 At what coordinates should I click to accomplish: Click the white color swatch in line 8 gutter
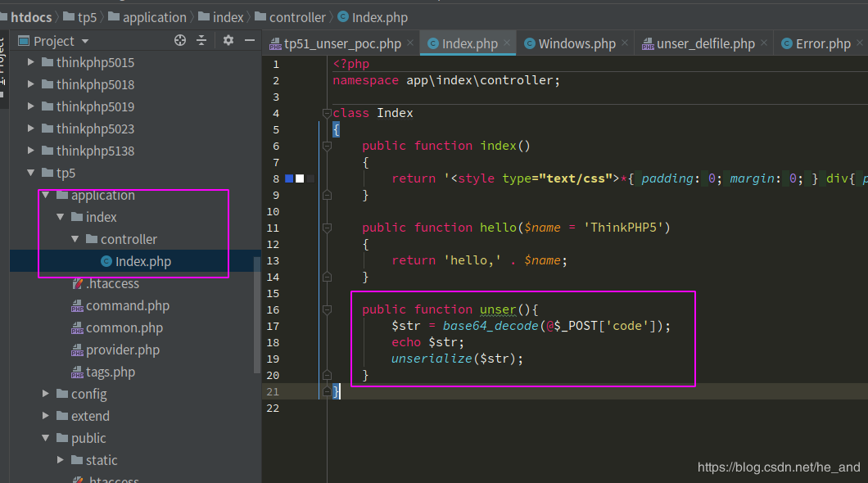coord(300,178)
